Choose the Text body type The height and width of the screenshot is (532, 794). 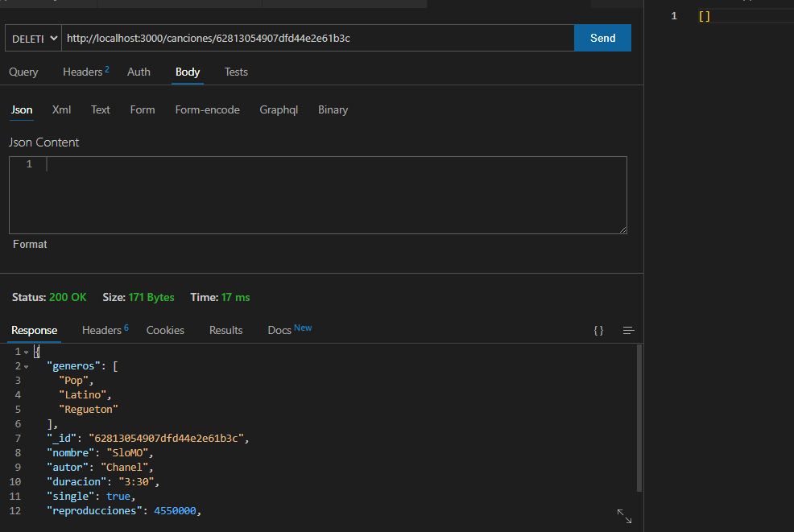point(101,109)
